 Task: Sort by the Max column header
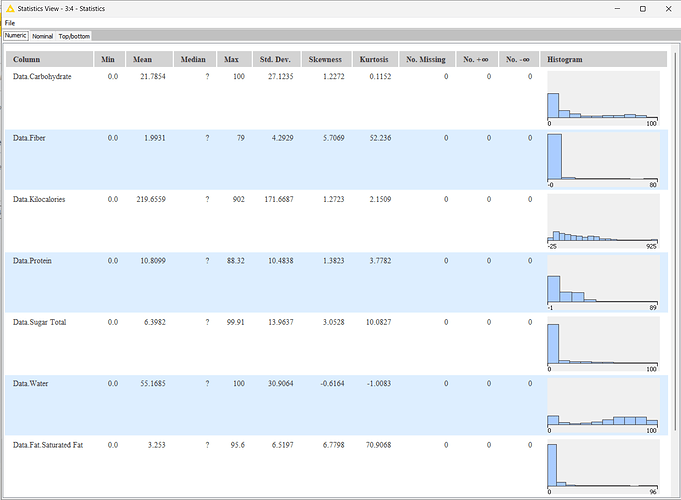pos(235,59)
